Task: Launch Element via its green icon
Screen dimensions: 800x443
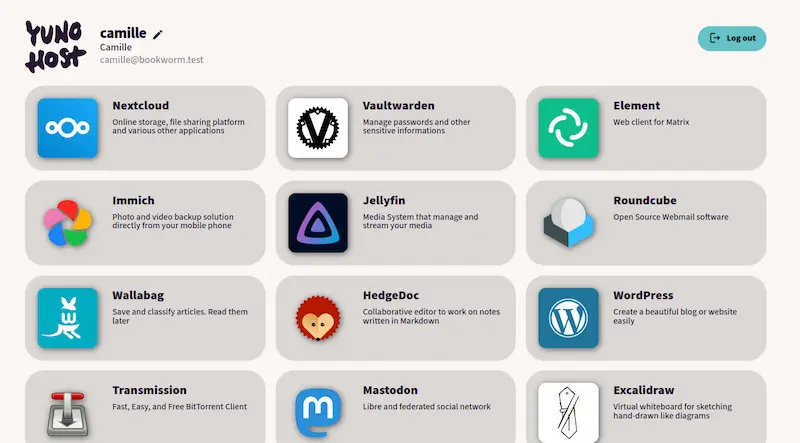Action: 568,128
